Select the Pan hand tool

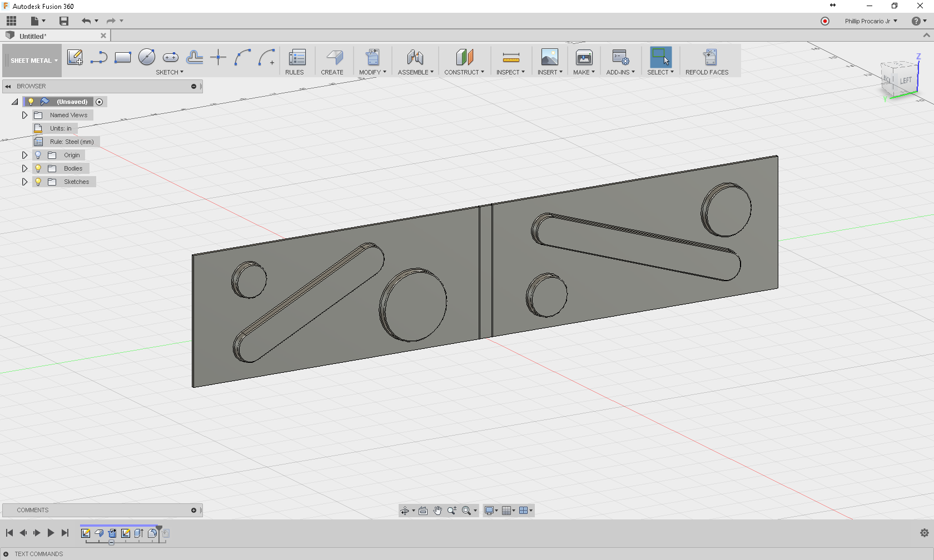(438, 511)
